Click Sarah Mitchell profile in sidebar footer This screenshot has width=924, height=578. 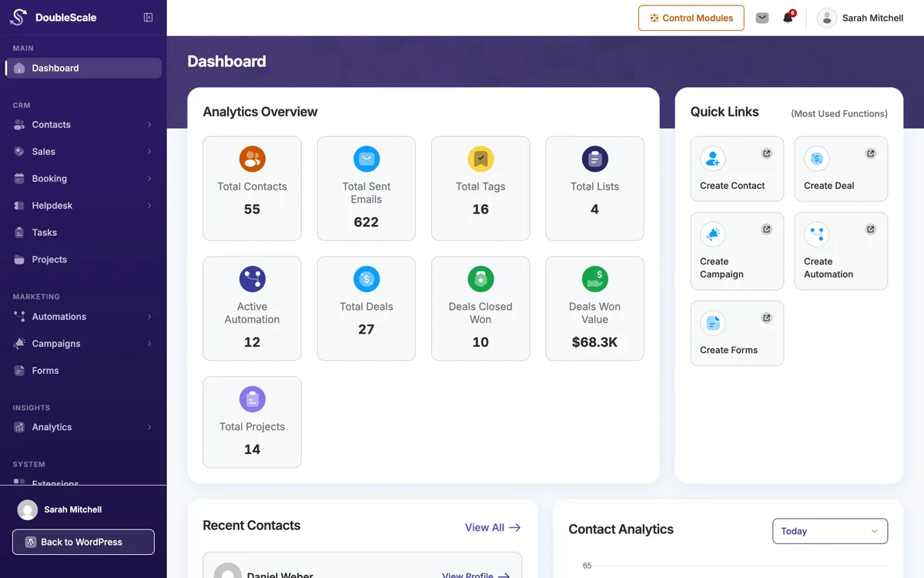click(60, 509)
